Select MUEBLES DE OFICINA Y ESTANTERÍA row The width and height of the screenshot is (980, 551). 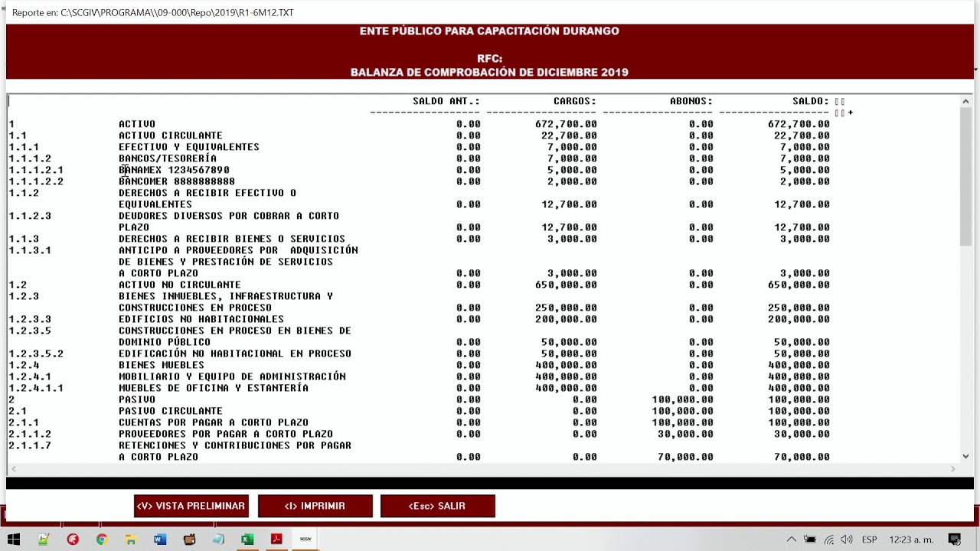pos(214,388)
